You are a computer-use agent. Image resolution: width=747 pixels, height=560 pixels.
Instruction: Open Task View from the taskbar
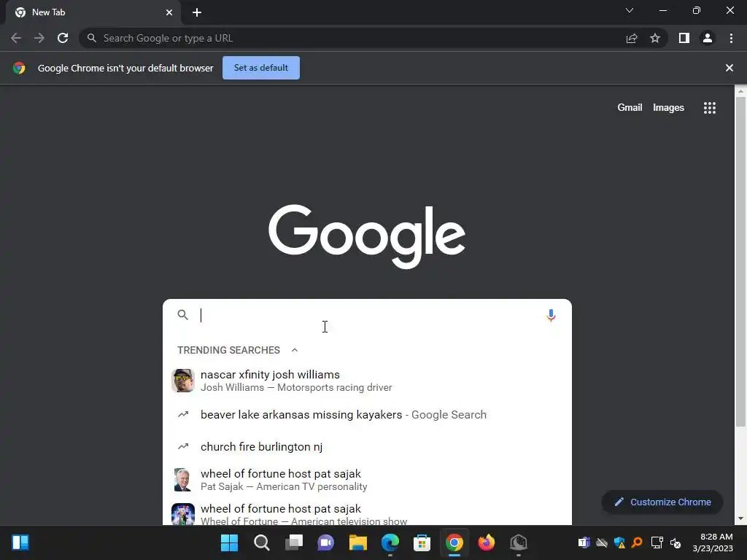[294, 542]
